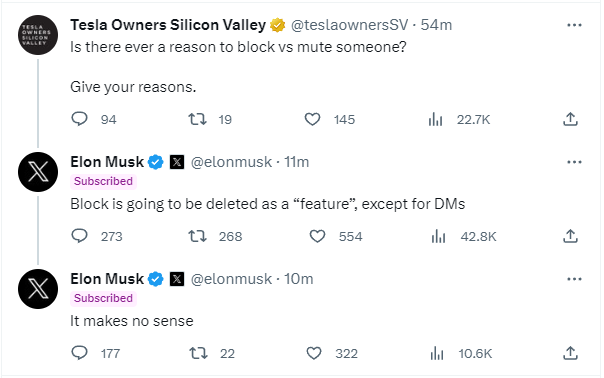Click the Subscribed badge on the 10m tweet
604x378 pixels.
[x=103, y=298]
